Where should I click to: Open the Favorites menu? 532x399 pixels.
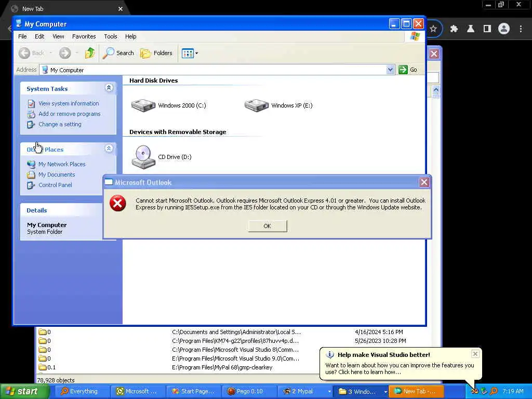(84, 36)
